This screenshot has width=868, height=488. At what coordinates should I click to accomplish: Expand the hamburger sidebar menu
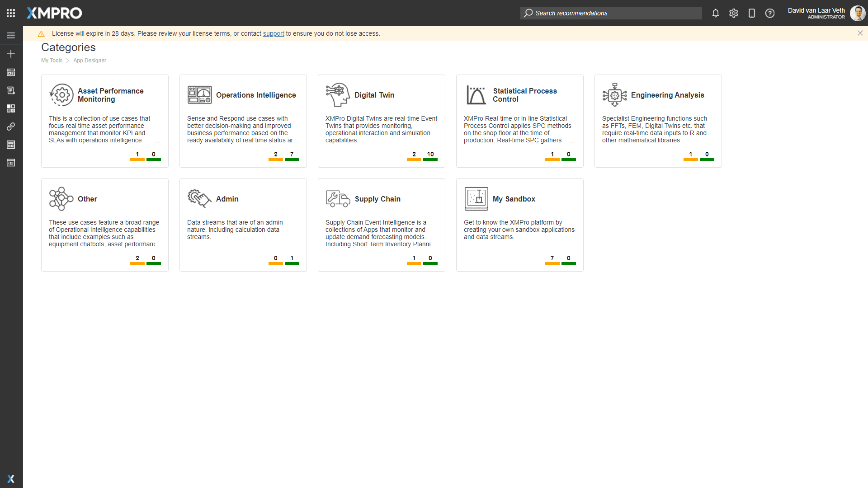pos(11,35)
